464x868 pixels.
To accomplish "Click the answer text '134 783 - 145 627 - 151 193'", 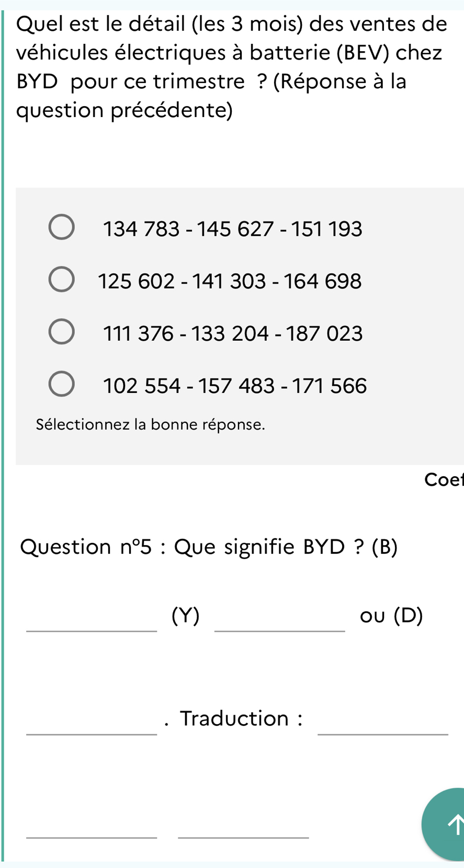I will pos(233,229).
